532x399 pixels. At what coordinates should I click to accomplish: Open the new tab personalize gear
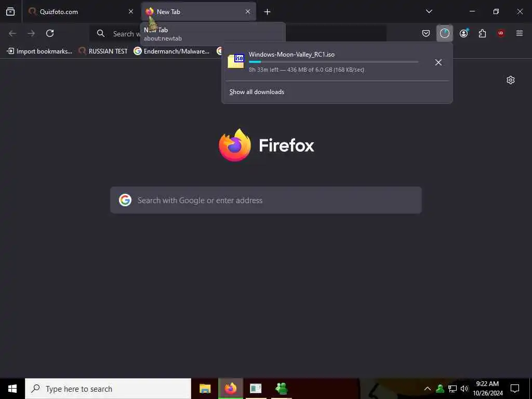point(510,80)
